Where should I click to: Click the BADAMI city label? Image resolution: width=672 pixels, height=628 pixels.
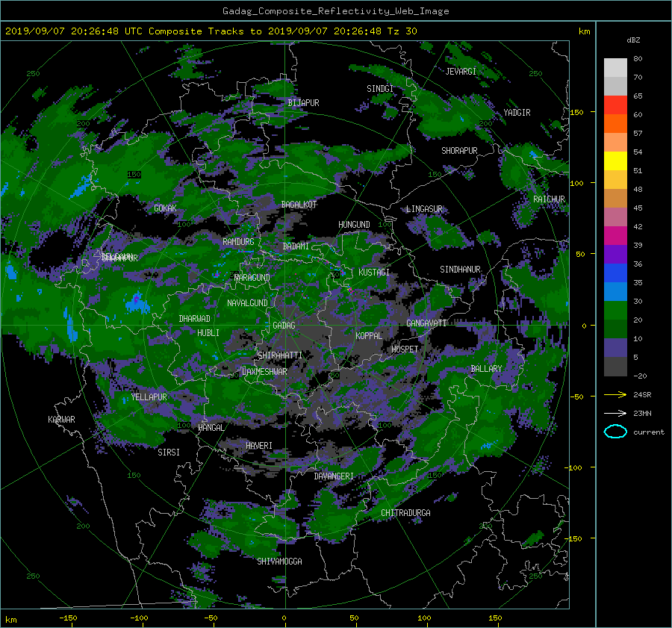click(x=296, y=246)
